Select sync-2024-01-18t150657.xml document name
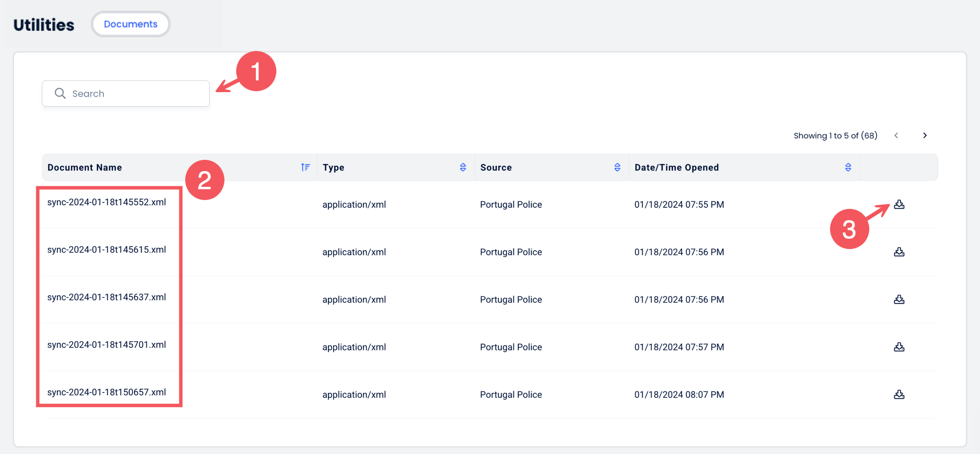This screenshot has height=454, width=980. coord(106,392)
